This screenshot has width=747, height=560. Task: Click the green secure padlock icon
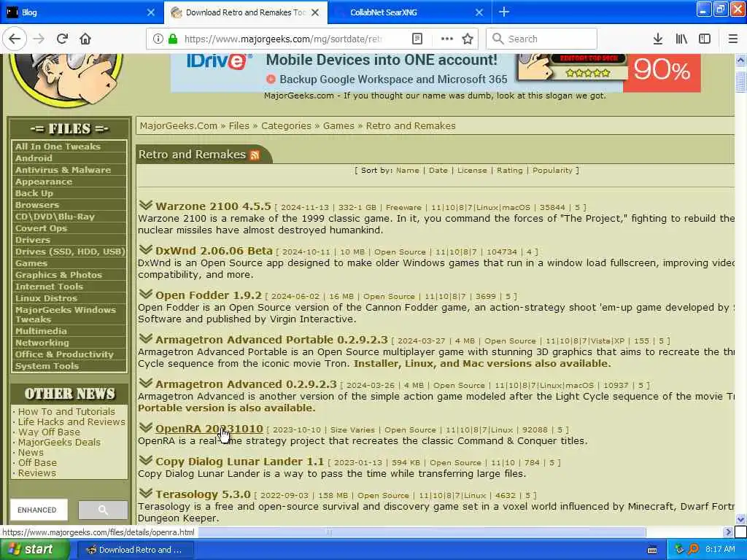pyautogui.click(x=173, y=39)
